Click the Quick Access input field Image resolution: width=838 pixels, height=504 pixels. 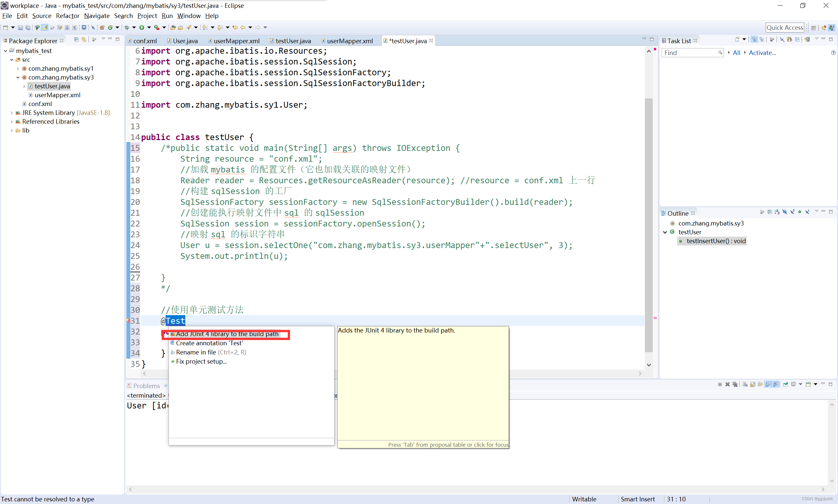click(785, 27)
